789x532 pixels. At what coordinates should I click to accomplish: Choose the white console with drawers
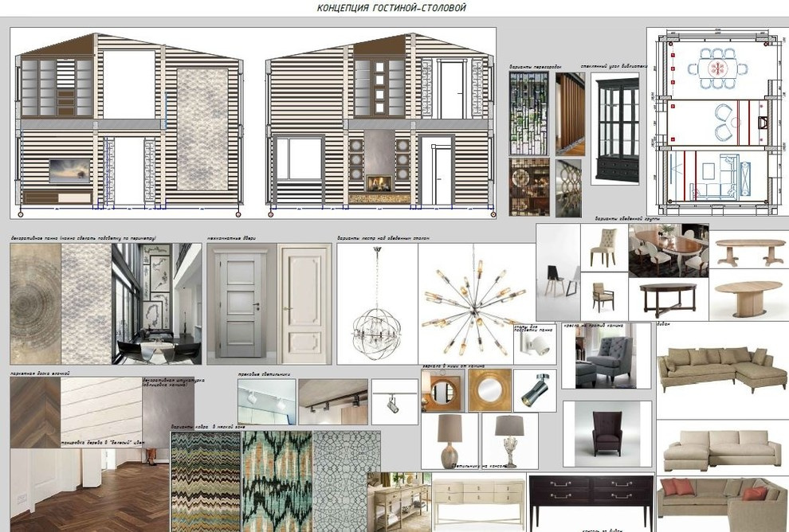pyautogui.click(x=478, y=498)
